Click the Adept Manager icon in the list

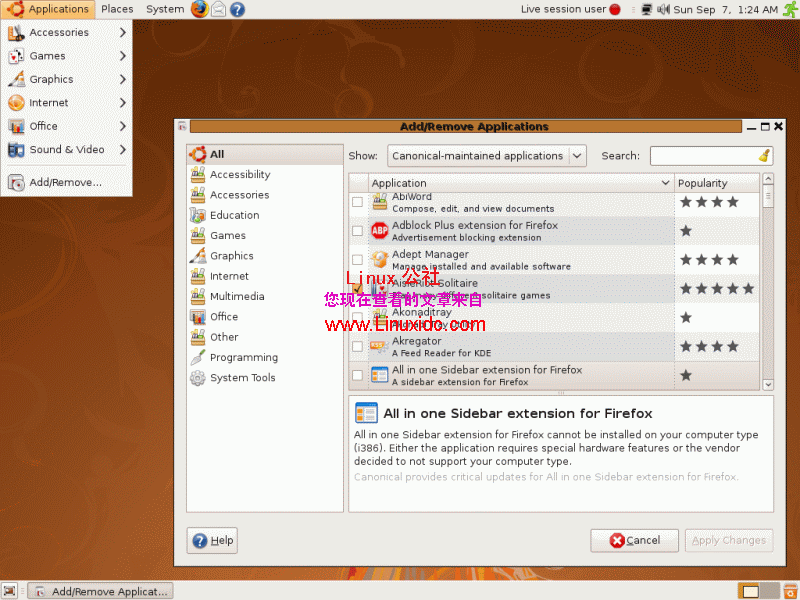point(380,259)
